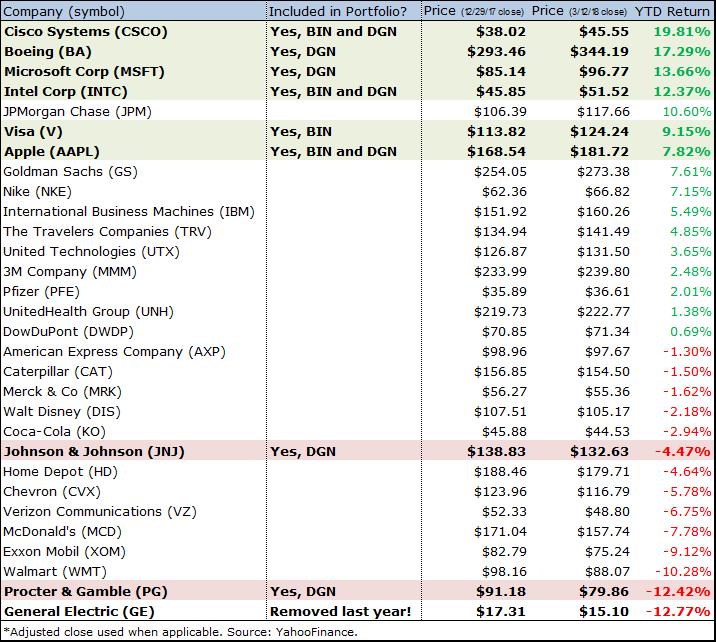Click the $344.19 Boeing closing price

(600, 52)
